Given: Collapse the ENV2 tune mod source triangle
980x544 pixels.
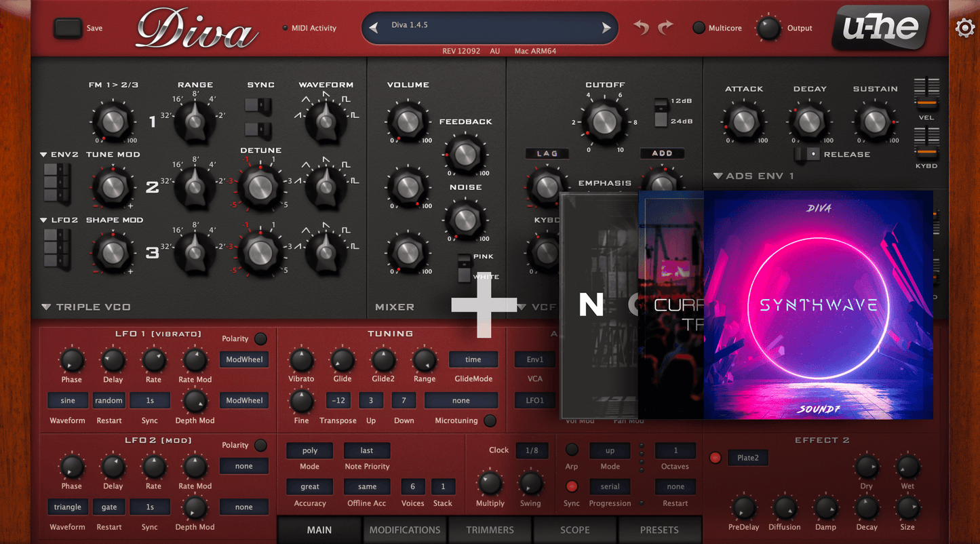Looking at the screenshot, I should coord(43,155).
